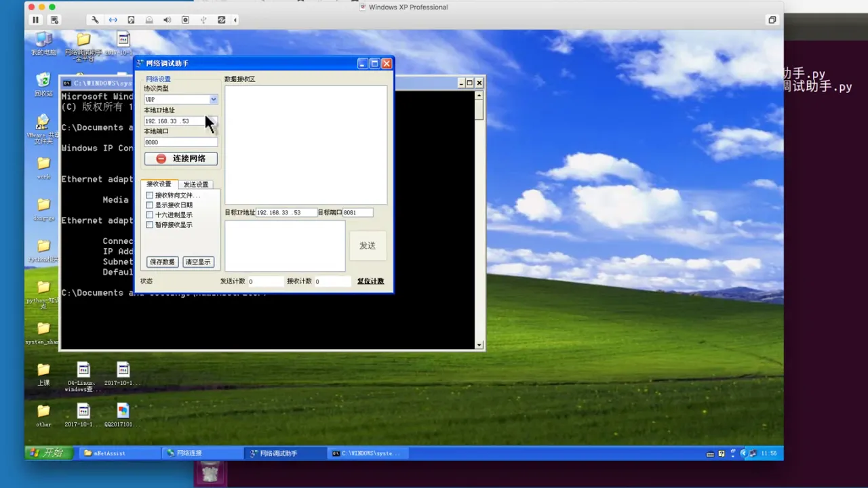
Task: Click 目标端口 field showing 8081
Action: point(358,213)
